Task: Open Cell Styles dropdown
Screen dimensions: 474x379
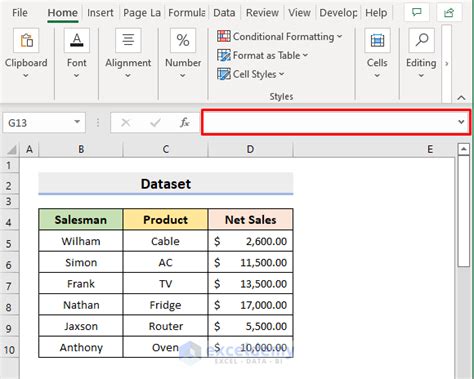Action: [x=250, y=74]
